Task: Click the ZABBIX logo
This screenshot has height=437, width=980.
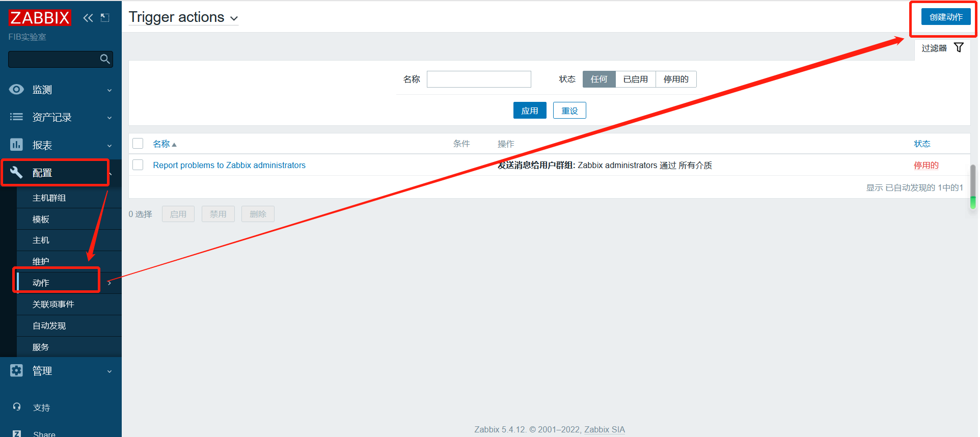Action: (x=39, y=17)
